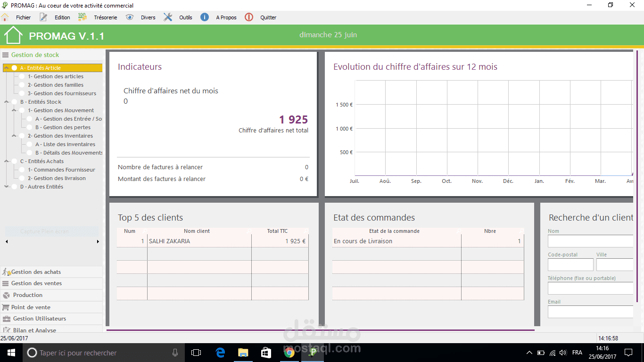Open the Windows Start menu
The image size is (644, 362).
[x=11, y=353]
